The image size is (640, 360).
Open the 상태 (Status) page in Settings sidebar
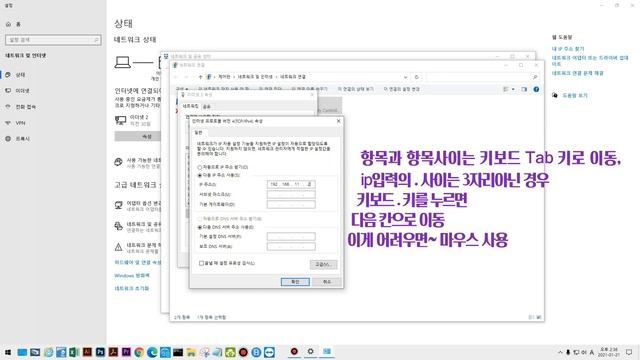pos(20,75)
